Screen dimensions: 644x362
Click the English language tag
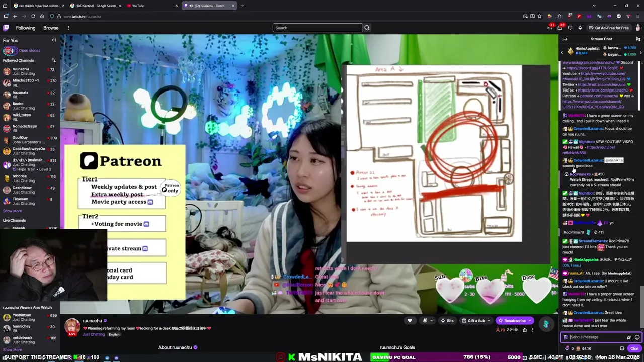[114, 334]
